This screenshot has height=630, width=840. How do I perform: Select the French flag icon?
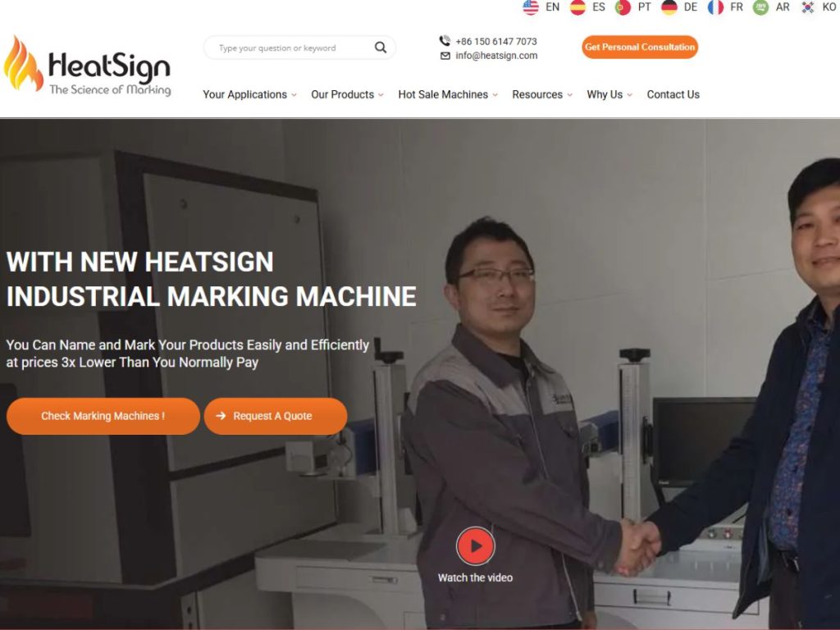pyautogui.click(x=715, y=7)
